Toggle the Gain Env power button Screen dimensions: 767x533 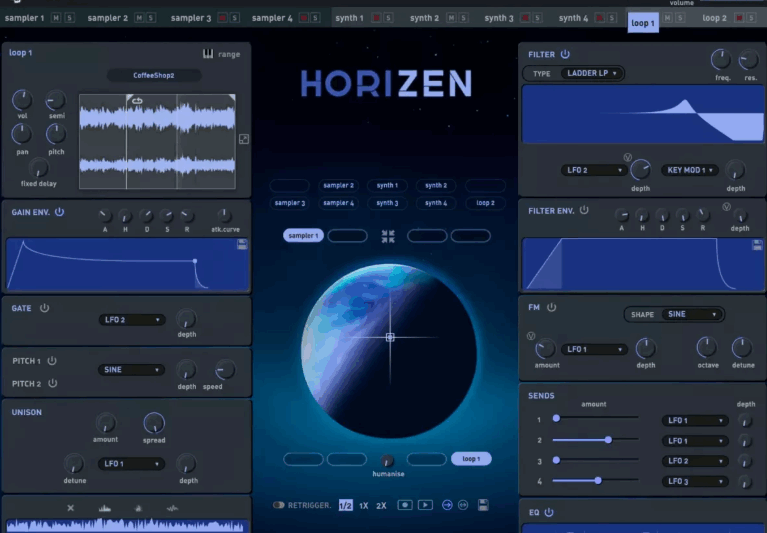[59, 212]
